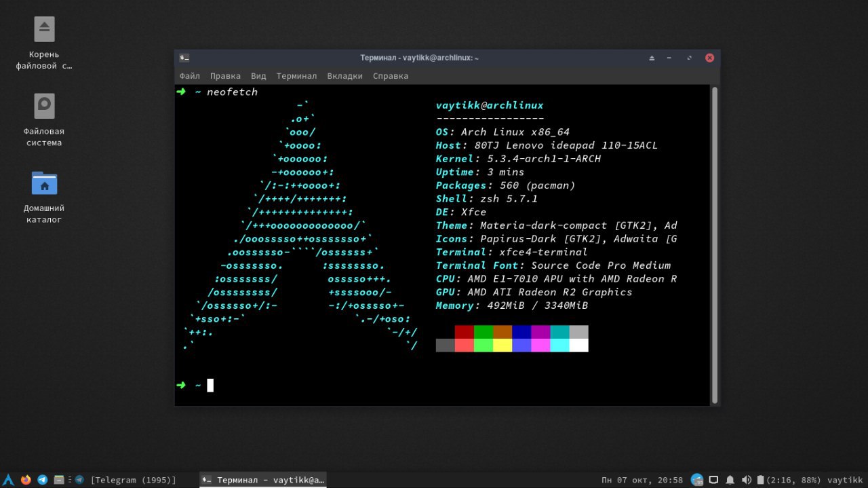Open the Вкладки menu
The width and height of the screenshot is (868, 488).
tap(344, 76)
